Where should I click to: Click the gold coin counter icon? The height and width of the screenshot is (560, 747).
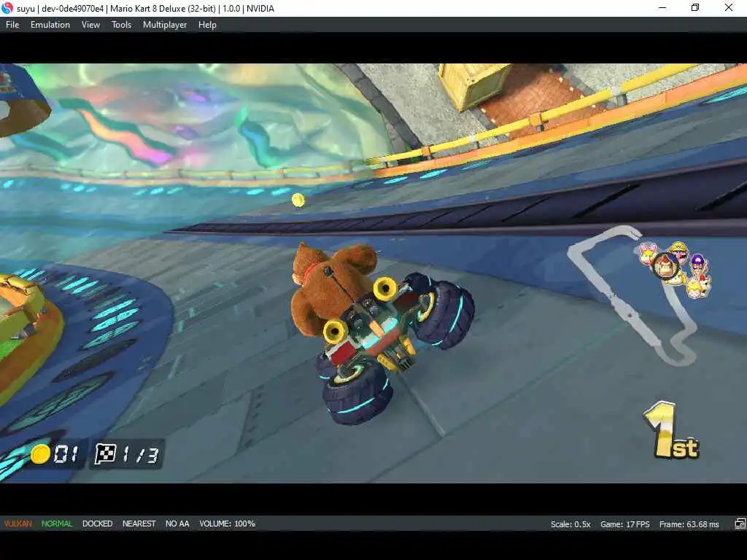[41, 454]
